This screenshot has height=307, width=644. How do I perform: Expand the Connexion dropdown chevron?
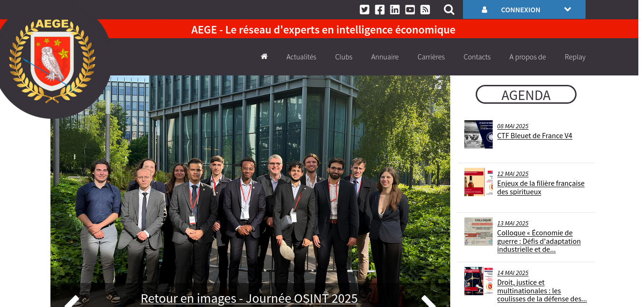[x=568, y=9]
